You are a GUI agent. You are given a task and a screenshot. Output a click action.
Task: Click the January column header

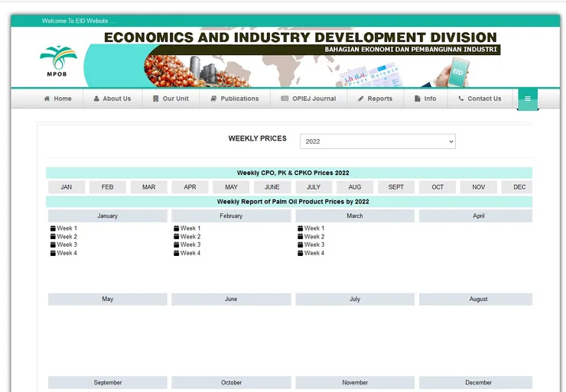pyautogui.click(x=108, y=215)
